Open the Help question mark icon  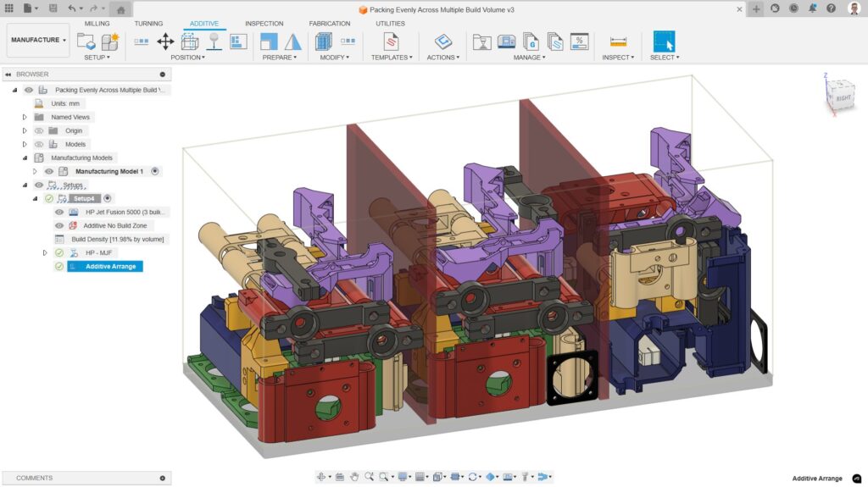pyautogui.click(x=831, y=8)
